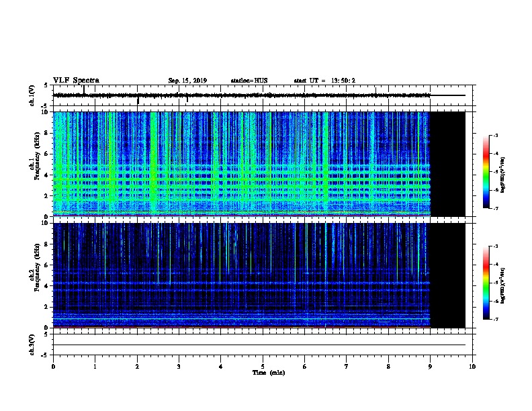
Task: Click the '-3' label on ch.1 colorbar
Action: point(495,136)
